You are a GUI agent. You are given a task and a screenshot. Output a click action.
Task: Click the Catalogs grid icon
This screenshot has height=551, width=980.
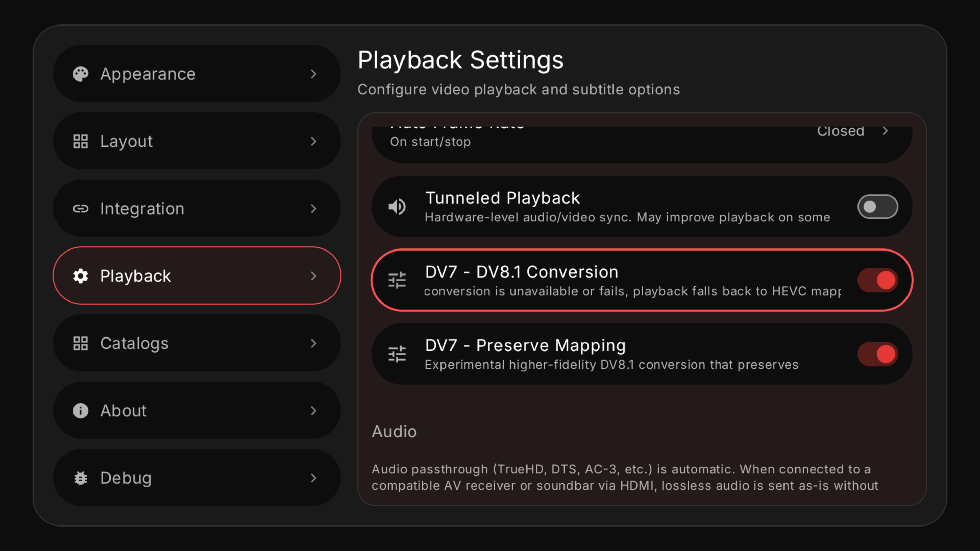(x=80, y=343)
